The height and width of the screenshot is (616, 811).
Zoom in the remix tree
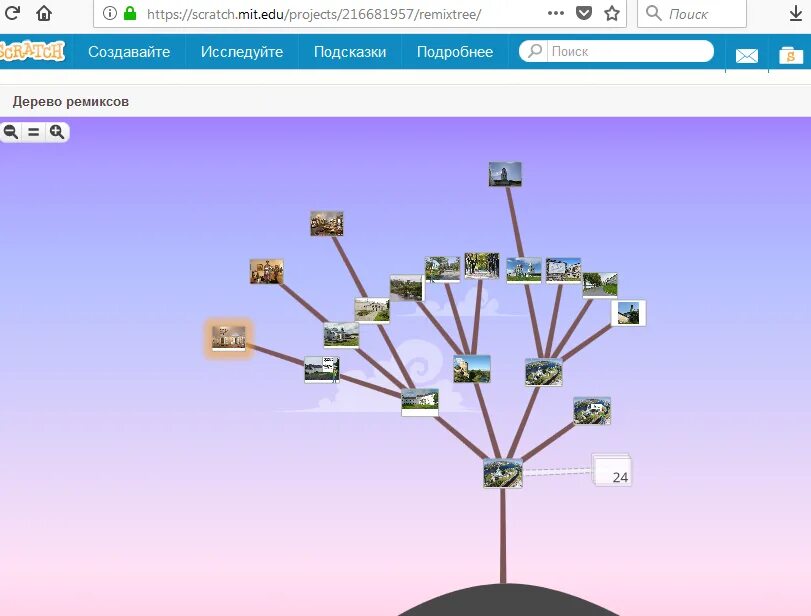(57, 132)
